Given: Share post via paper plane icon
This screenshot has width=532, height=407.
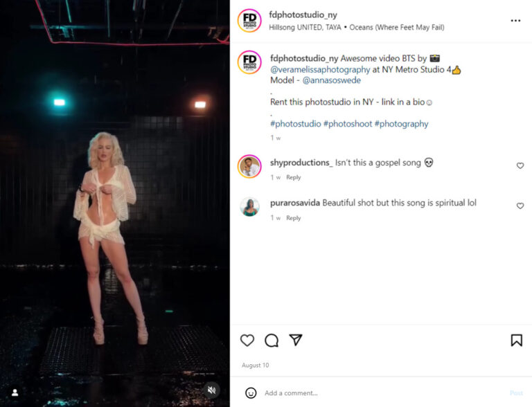Looking at the screenshot, I should [296, 340].
